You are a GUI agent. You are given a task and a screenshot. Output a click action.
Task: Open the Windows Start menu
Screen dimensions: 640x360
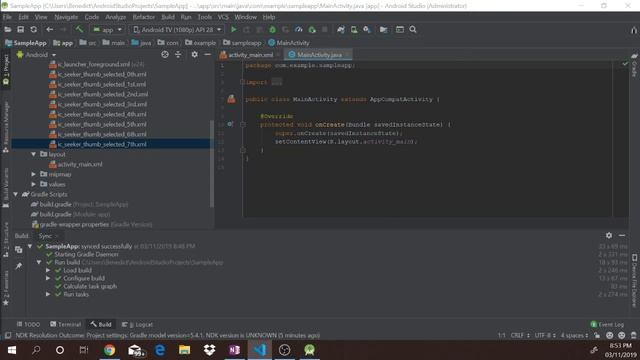[x=11, y=350]
